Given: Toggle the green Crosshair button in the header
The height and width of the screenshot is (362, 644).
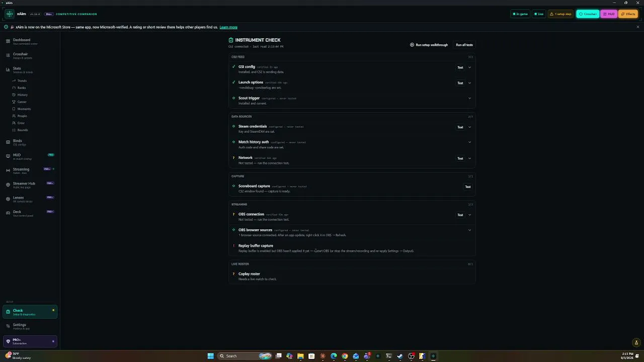Looking at the screenshot, I should (587, 14).
